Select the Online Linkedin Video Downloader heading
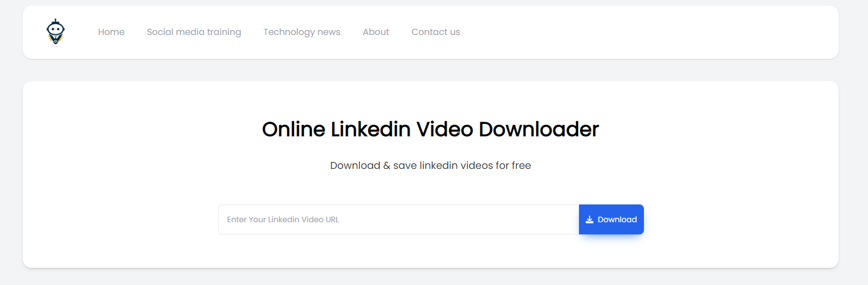Screen dimensions: 868x285 pyautogui.click(x=430, y=129)
